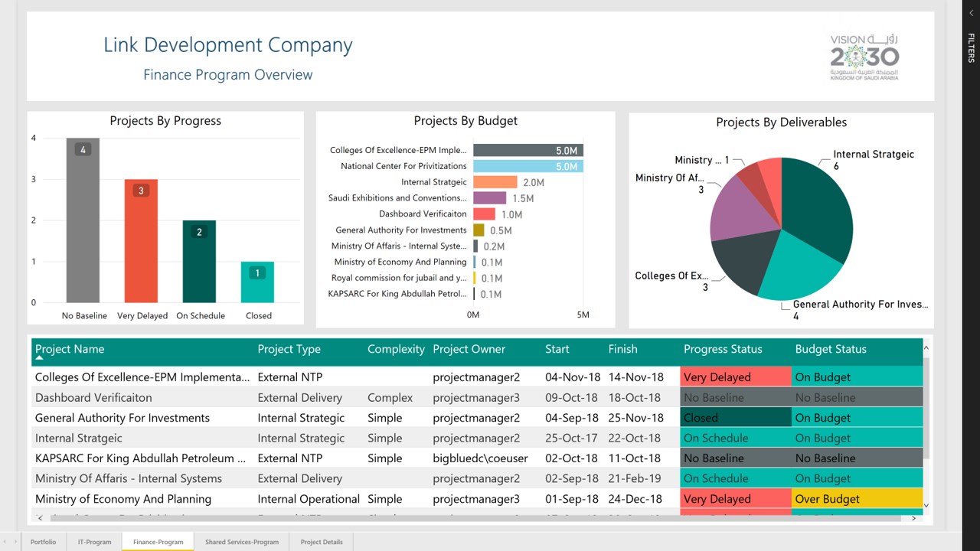Click Internal Stratgeic project name cell

79,438
